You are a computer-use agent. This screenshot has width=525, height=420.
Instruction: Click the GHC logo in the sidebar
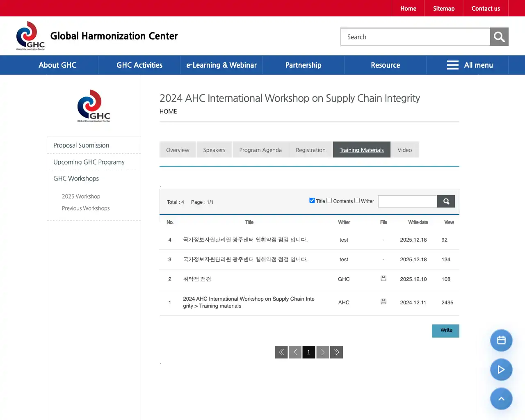click(94, 106)
